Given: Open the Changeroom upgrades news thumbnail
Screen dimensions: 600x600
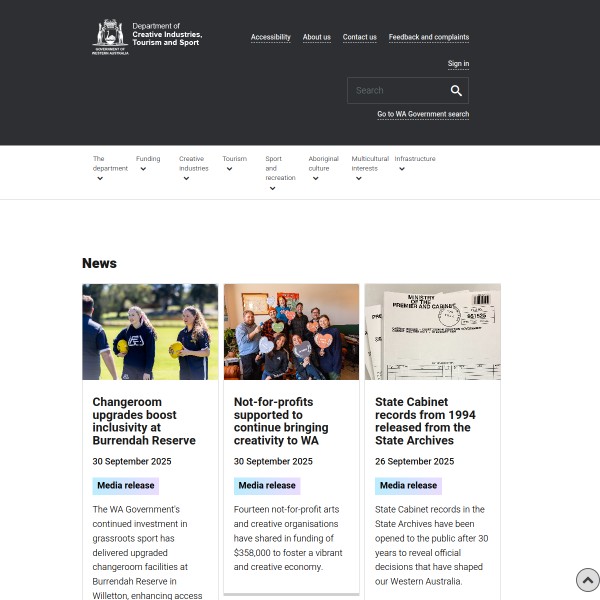Looking at the screenshot, I should tap(150, 331).
